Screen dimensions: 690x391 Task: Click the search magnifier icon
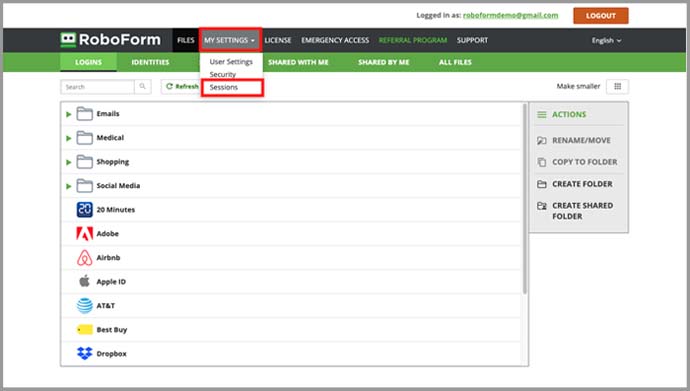pyautogui.click(x=143, y=87)
